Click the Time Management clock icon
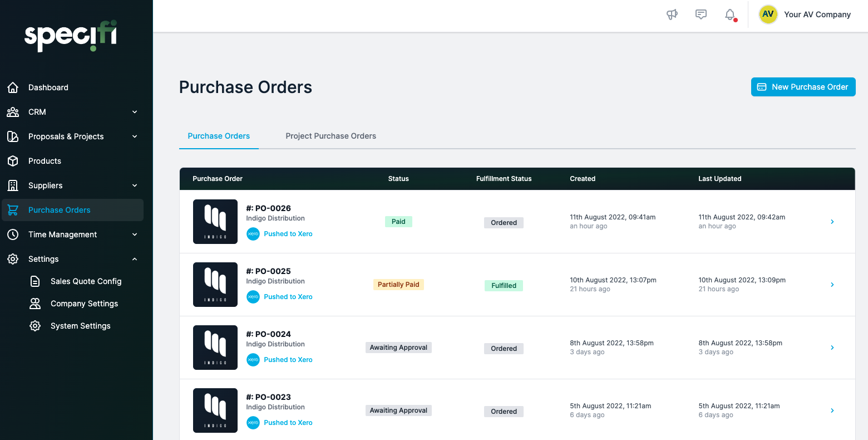This screenshot has width=868, height=440. (13, 234)
